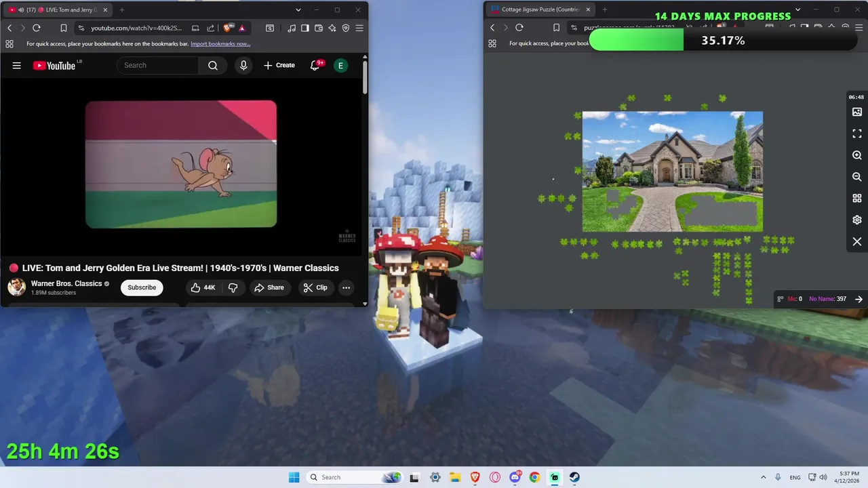Viewport: 868px width, 488px height.
Task: Open the YouTube guide hamburger menu
Action: click(17, 65)
